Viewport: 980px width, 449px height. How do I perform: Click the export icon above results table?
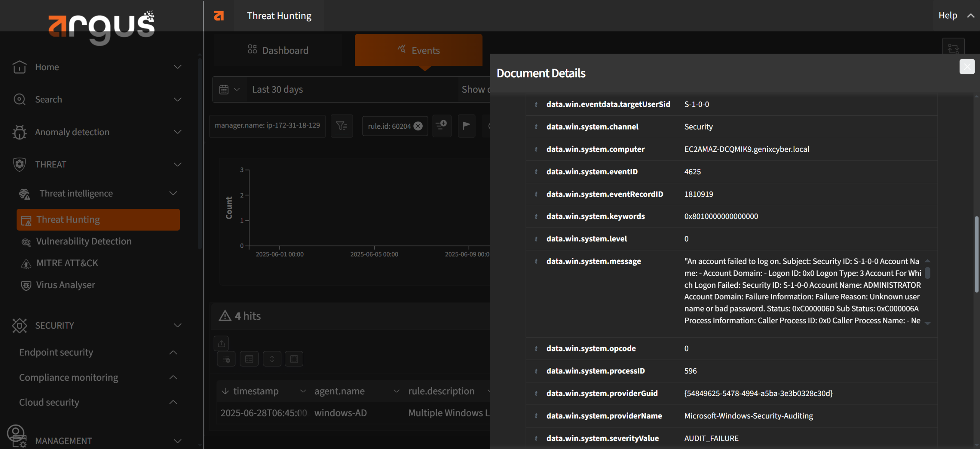(x=221, y=343)
